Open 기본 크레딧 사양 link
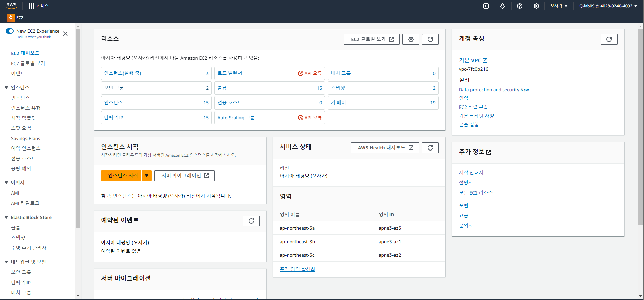Viewport: 644px width, 300px height. click(x=476, y=116)
